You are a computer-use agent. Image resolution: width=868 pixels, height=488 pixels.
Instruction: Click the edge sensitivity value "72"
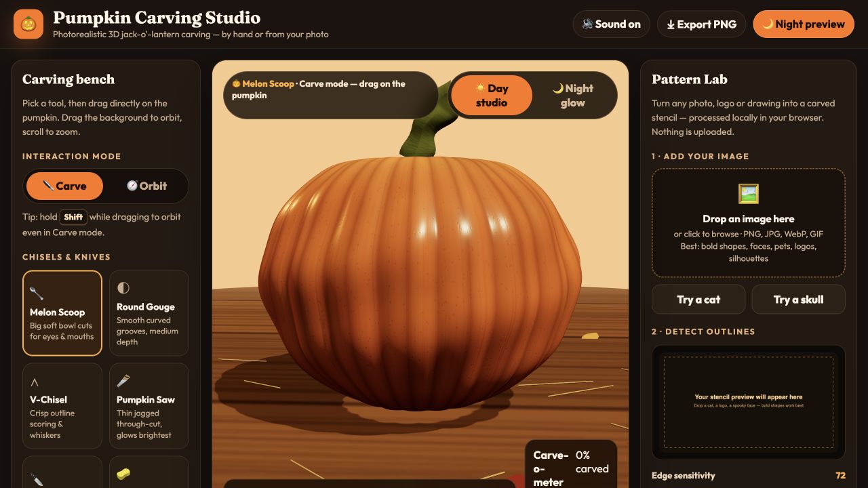coord(840,475)
